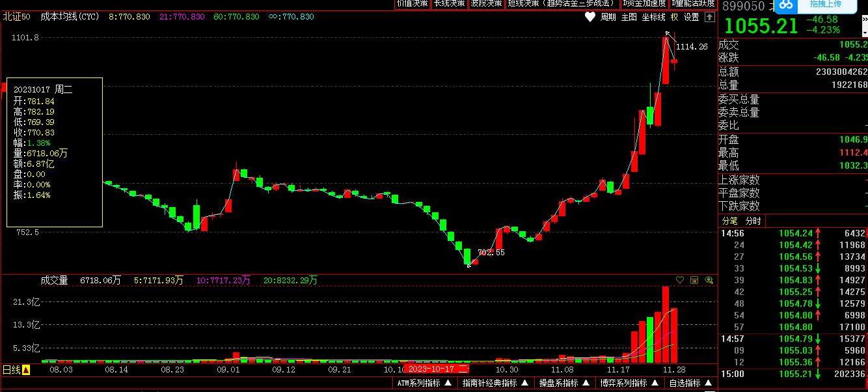Click the small heart icon in volume panel
Viewport: 868px width, 392px height.
(x=680, y=280)
